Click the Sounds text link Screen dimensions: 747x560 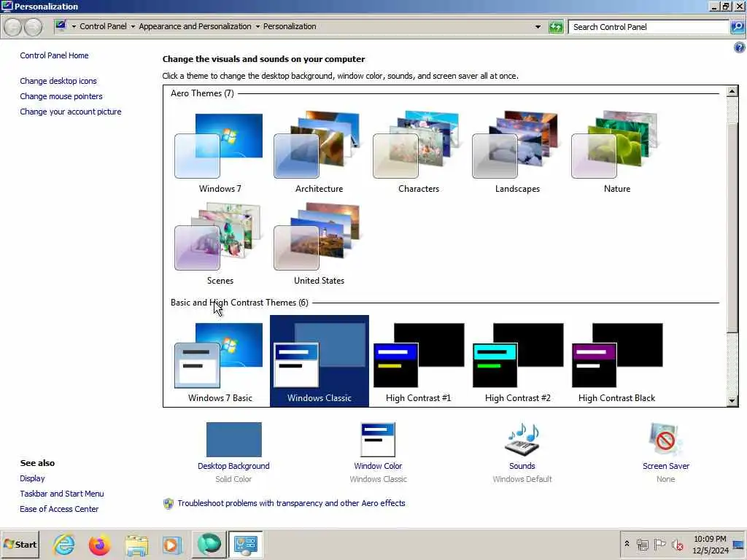(x=522, y=466)
